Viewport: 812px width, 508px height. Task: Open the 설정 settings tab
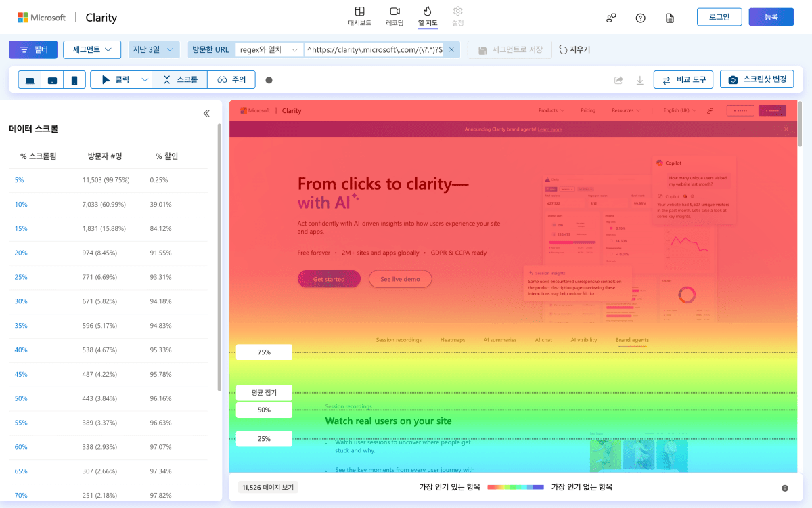(458, 16)
